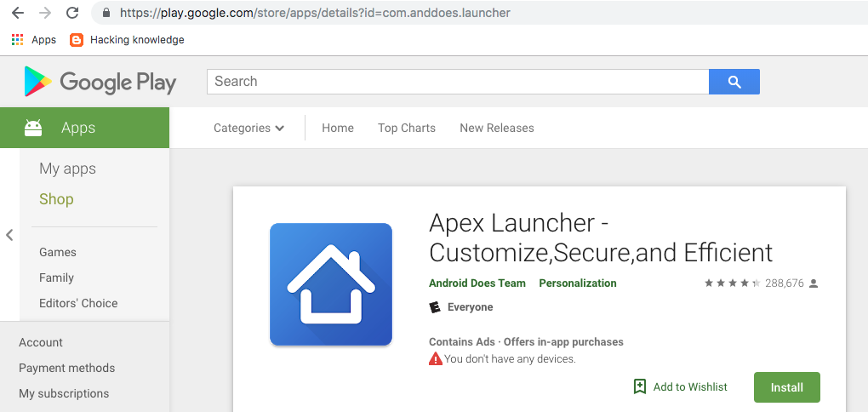Open the Top Charts tab

click(x=407, y=128)
